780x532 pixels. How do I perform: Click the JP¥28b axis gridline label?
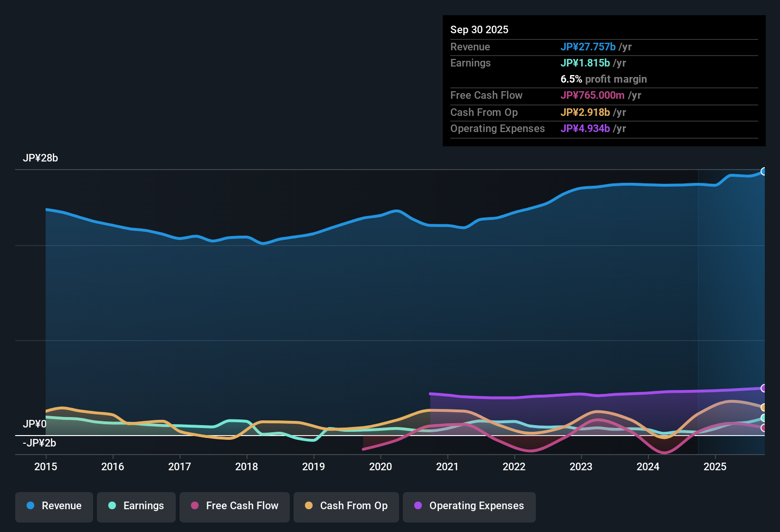pyautogui.click(x=41, y=158)
